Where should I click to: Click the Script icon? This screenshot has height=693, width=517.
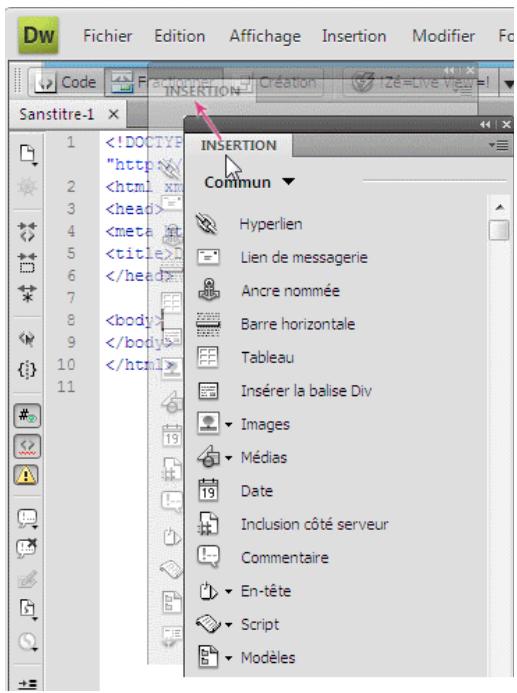(208, 624)
